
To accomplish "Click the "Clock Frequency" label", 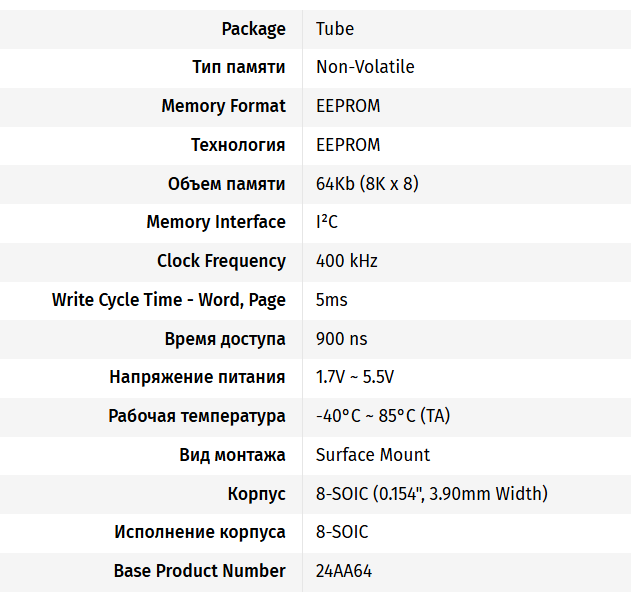I will (x=221, y=261).
